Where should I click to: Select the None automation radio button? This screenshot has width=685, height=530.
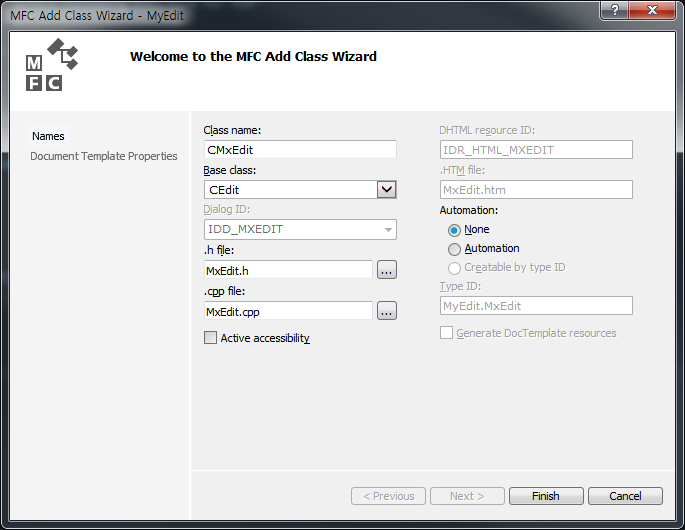(x=454, y=230)
